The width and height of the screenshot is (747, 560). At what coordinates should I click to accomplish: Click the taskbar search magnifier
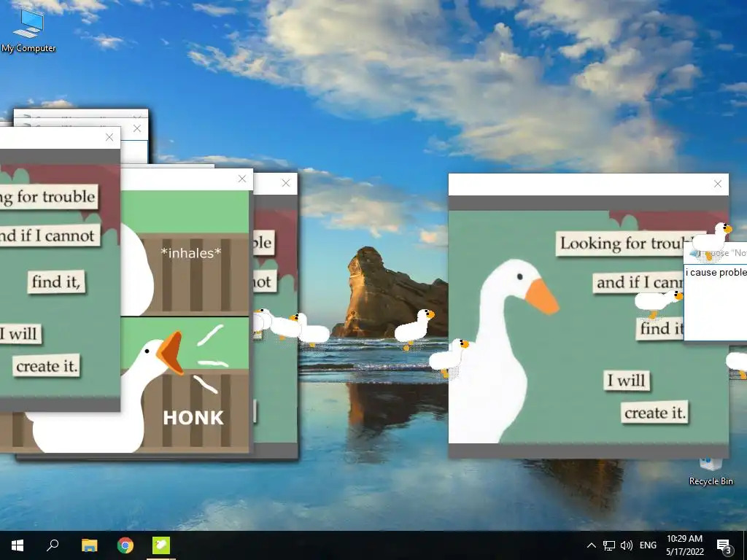pyautogui.click(x=53, y=545)
